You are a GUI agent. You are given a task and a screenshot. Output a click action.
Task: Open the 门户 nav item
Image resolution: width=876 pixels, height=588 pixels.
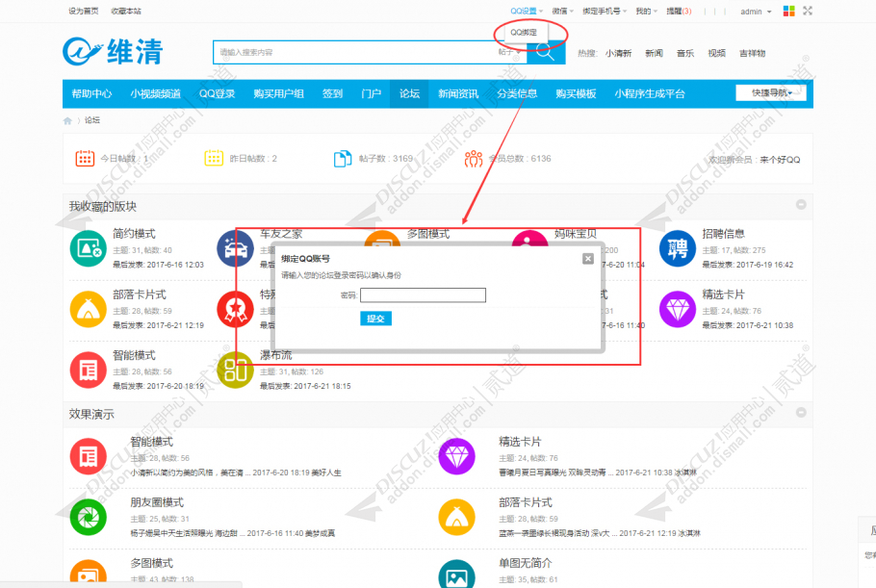(371, 93)
